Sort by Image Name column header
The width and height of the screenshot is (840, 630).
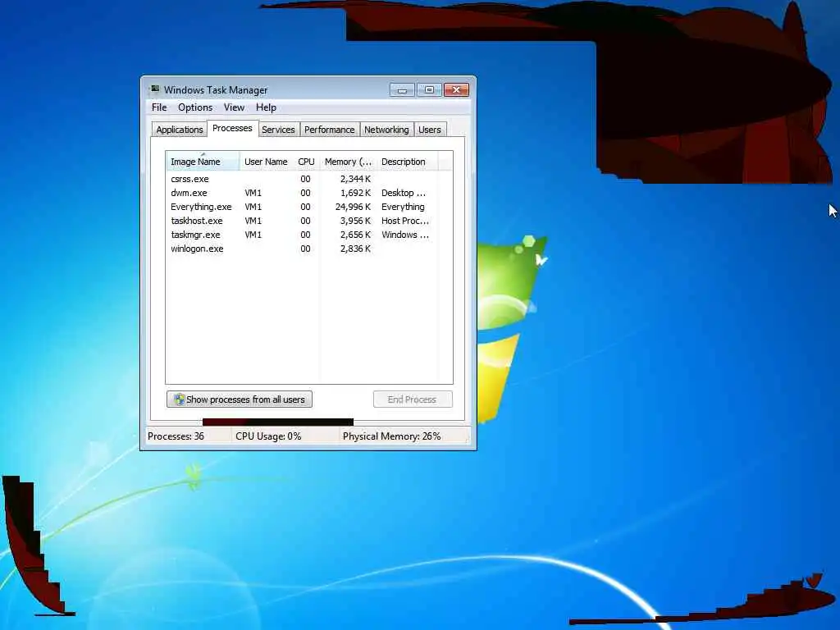(203, 162)
